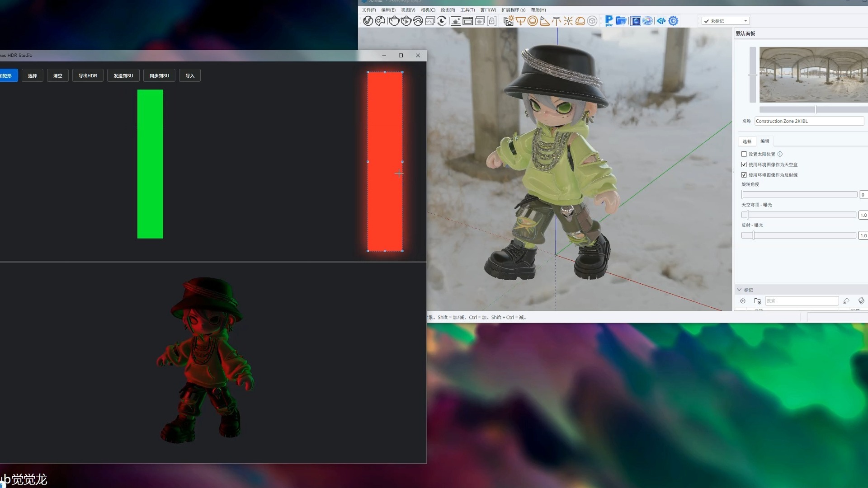Click the 反射 - 曝光 slider
This screenshot has width=868, height=488.
(798, 235)
